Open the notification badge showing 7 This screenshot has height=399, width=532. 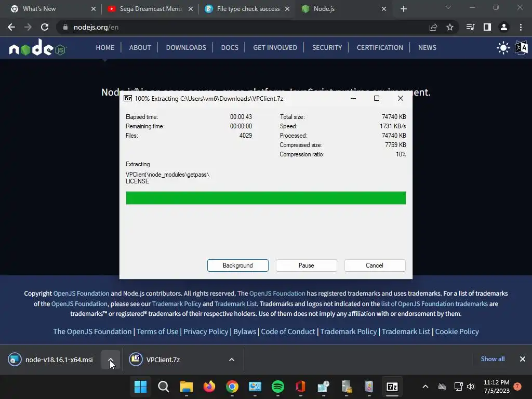point(517,387)
